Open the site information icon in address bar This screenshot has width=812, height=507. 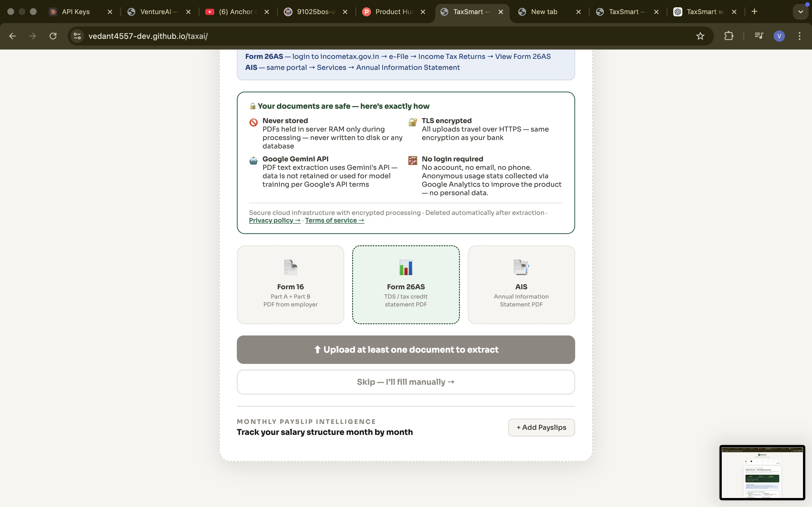click(78, 36)
